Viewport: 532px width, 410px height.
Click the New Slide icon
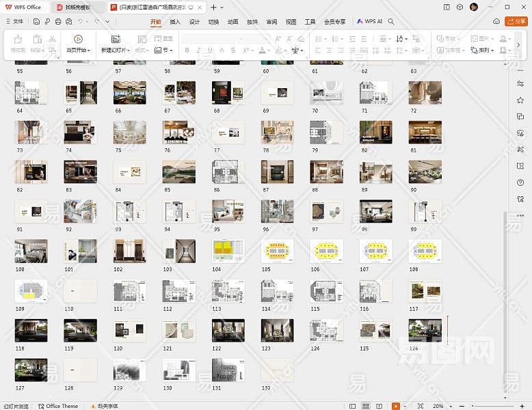coord(116,40)
